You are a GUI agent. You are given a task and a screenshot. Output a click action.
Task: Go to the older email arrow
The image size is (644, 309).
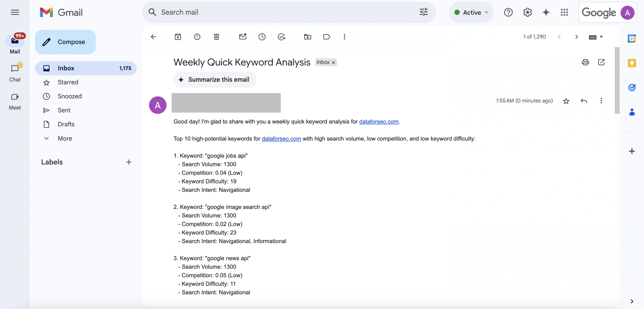click(x=577, y=37)
